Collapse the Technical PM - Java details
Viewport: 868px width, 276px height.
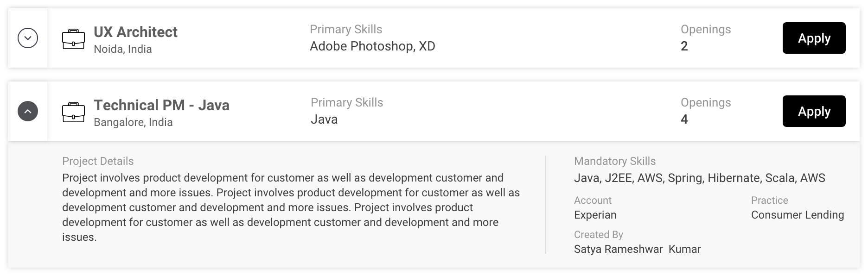[x=28, y=111]
